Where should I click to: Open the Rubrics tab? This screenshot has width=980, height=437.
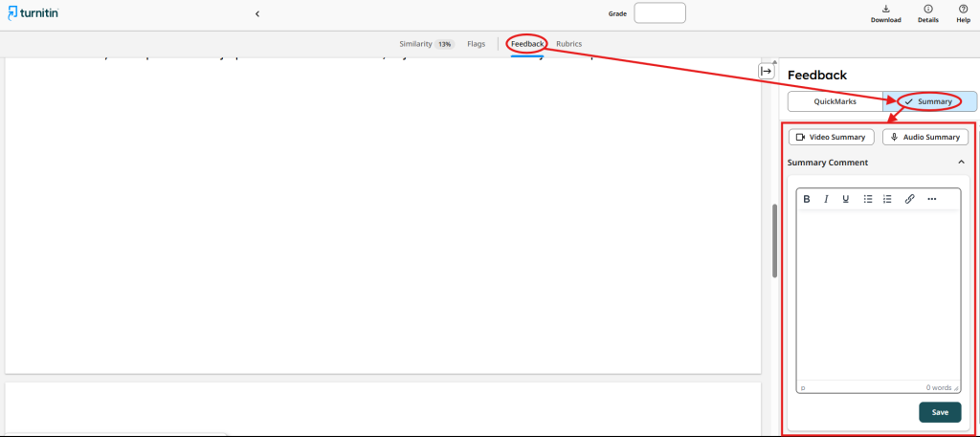[x=568, y=44]
